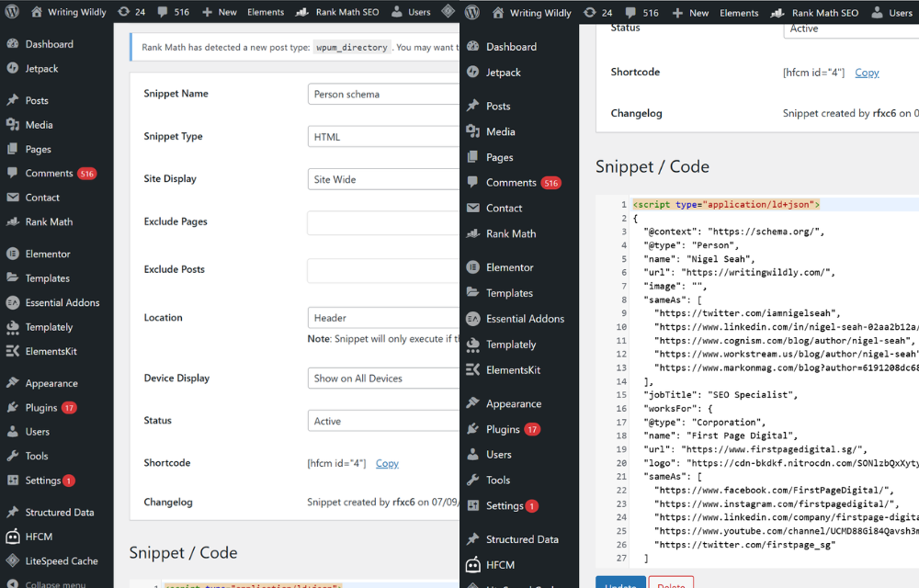Open the Location dropdown set to Header

[383, 317]
